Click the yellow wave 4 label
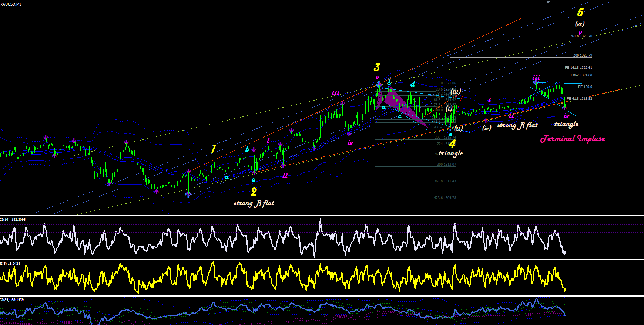 pyautogui.click(x=452, y=144)
